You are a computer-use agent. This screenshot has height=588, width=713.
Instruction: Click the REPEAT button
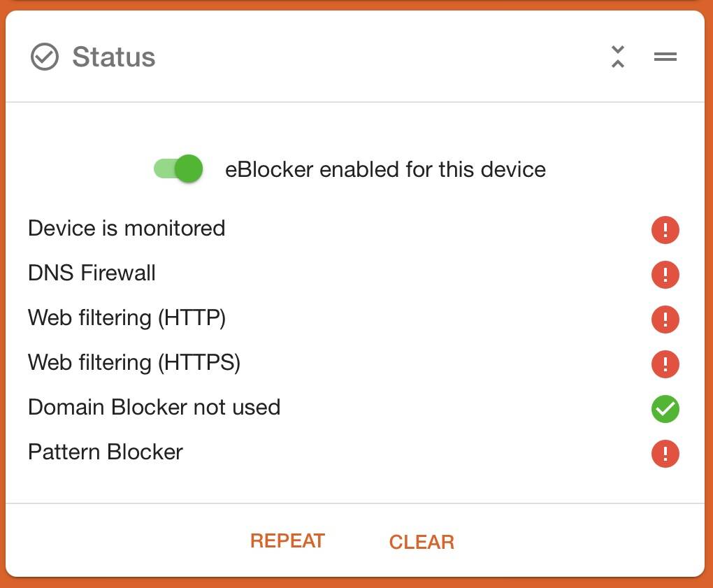(287, 540)
